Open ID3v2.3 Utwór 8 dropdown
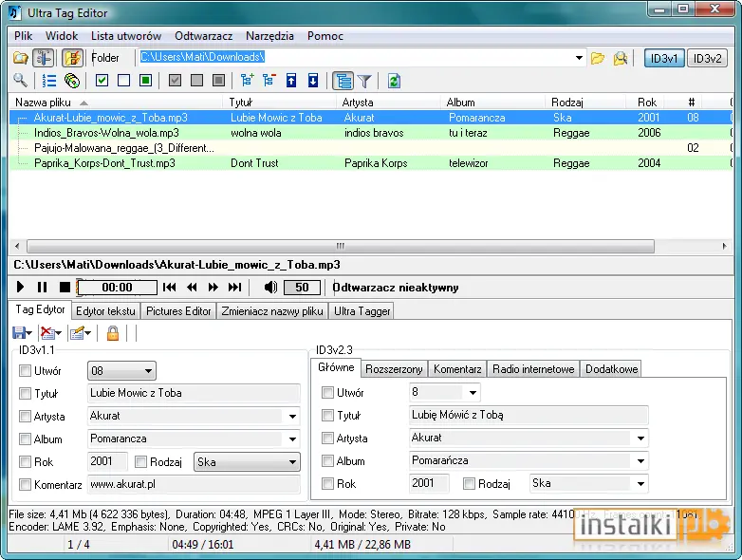742x560 pixels. click(473, 392)
